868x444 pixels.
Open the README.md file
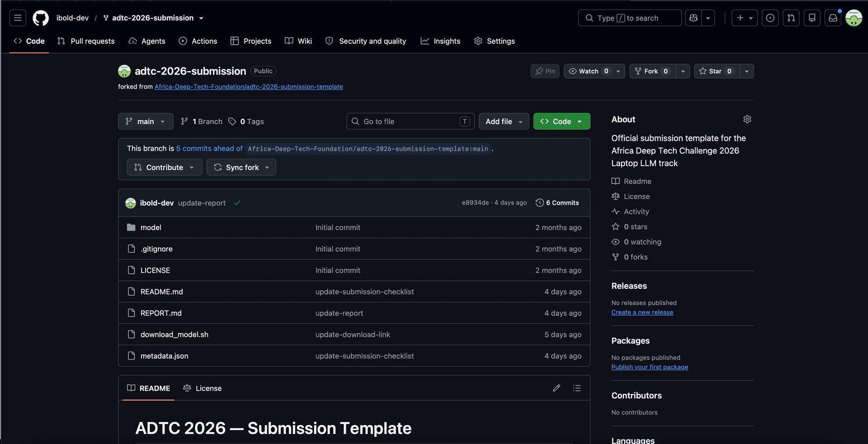pyautogui.click(x=162, y=291)
